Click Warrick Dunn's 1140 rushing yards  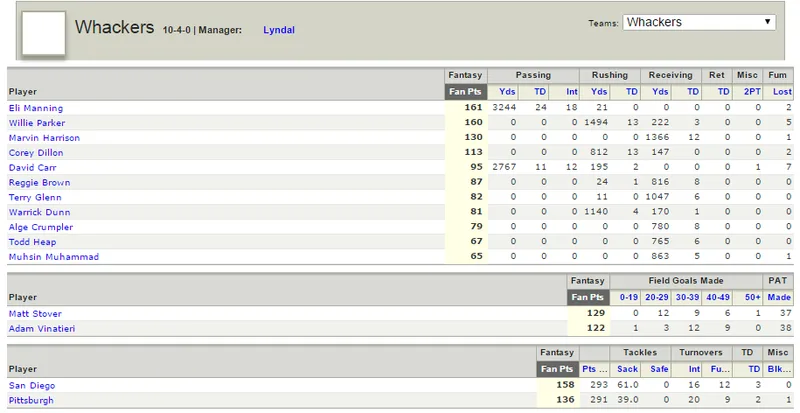pos(596,211)
